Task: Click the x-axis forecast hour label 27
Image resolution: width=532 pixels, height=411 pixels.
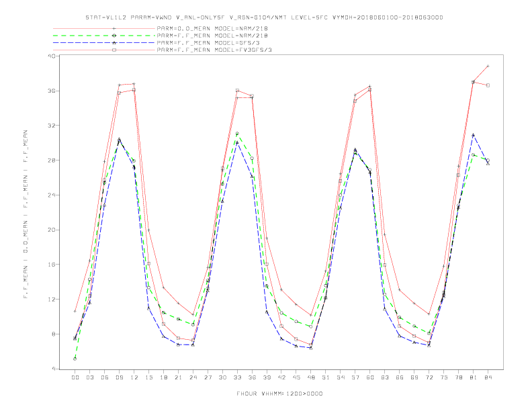Action: (x=208, y=377)
